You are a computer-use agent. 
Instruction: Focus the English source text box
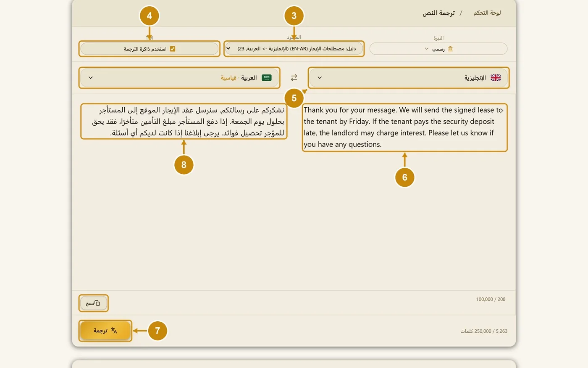(x=405, y=127)
